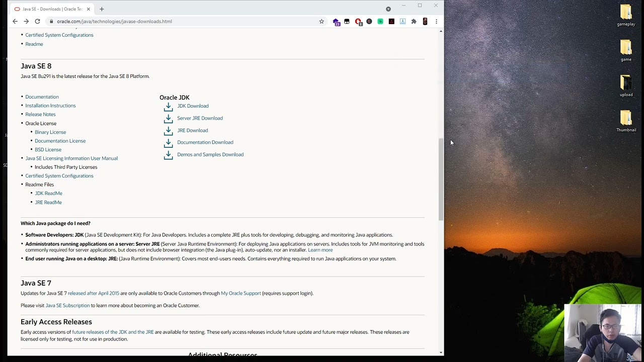Image resolution: width=644 pixels, height=362 pixels.
Task: Open the dark round K extension icon
Action: [x=369, y=21]
